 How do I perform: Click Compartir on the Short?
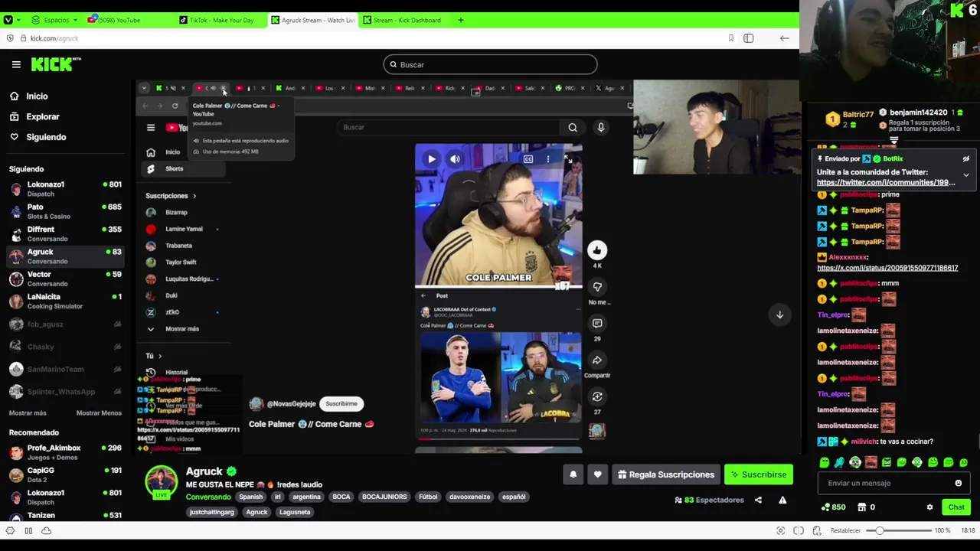597,360
